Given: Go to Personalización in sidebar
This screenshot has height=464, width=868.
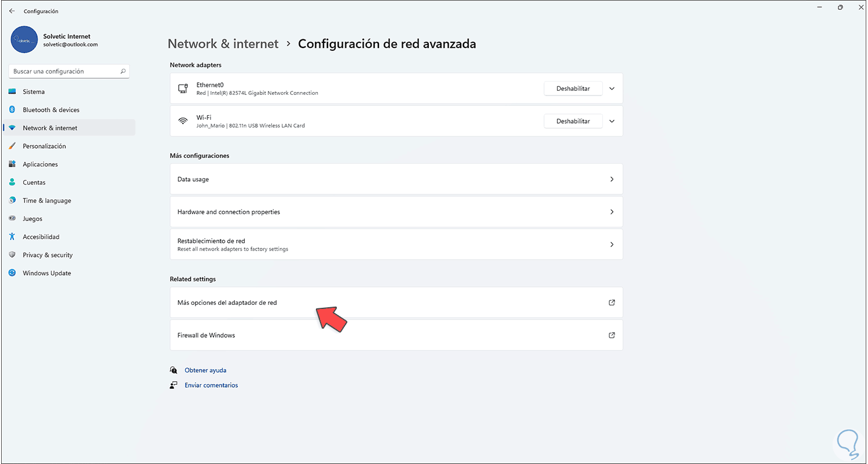Looking at the screenshot, I should (44, 146).
